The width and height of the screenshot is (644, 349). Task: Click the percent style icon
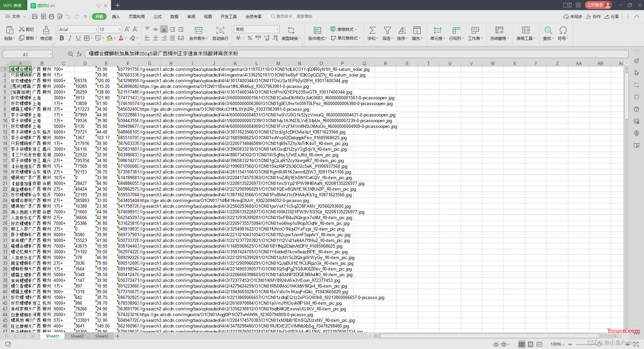[250, 38]
